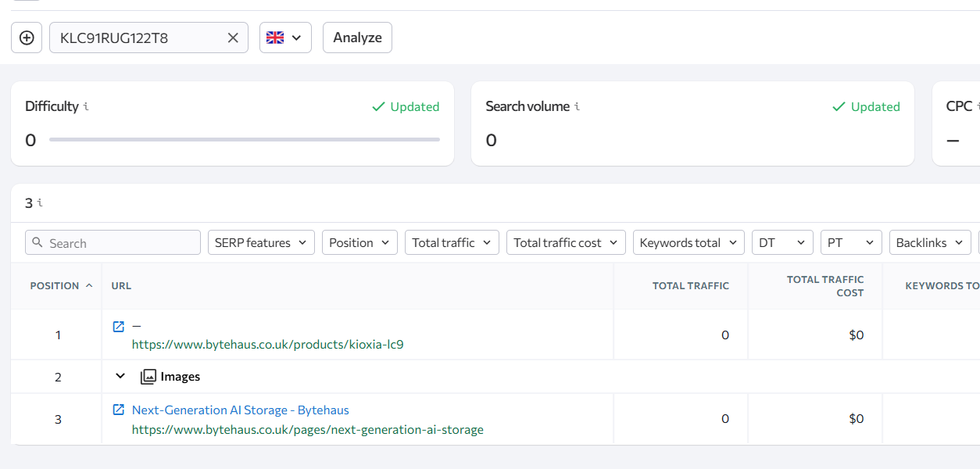
Task: Open external link icon for kioxia-lc9 result
Action: point(119,327)
